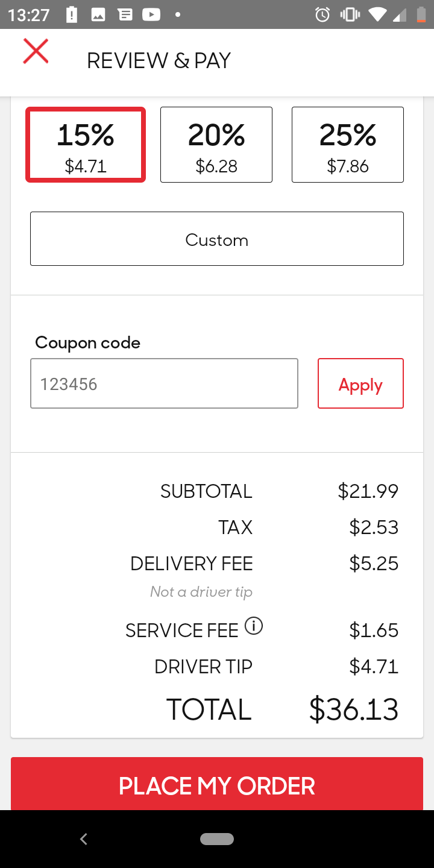Tap the order total amount $36.13
Viewport: 434px width, 868px height.
(354, 709)
